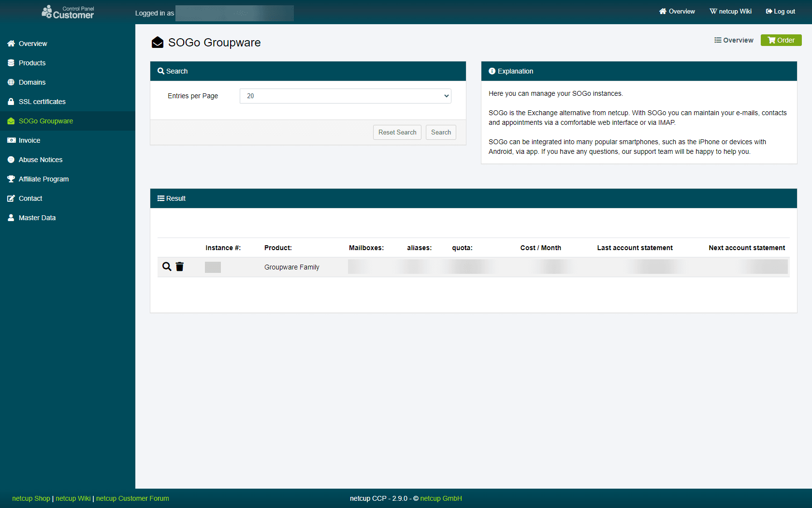This screenshot has width=812, height=508.
Task: Start a search with the Search button
Action: pyautogui.click(x=440, y=132)
